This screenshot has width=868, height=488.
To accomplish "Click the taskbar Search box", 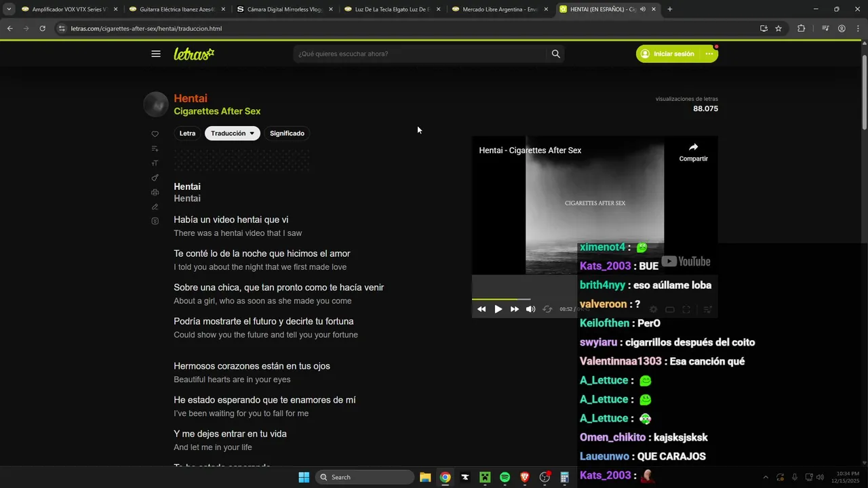I will (x=365, y=477).
